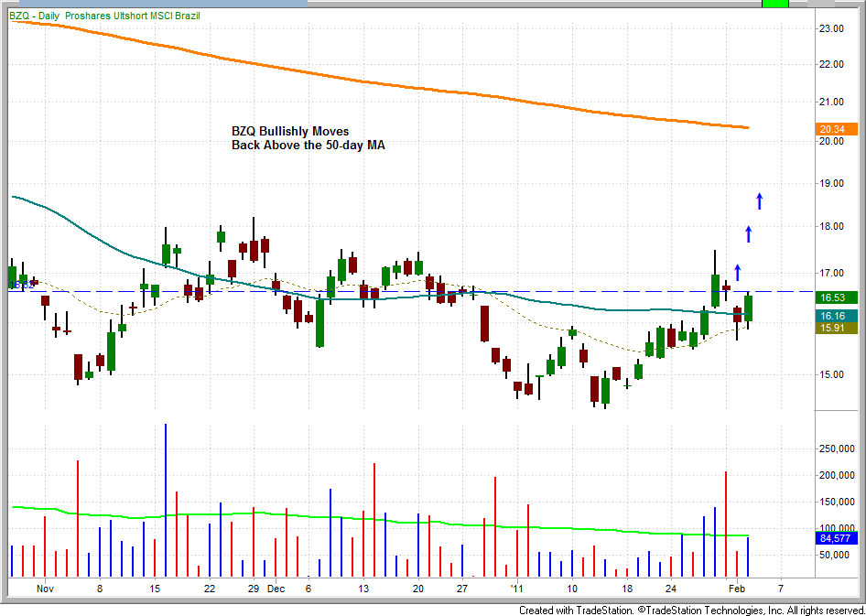Click the green 16.53 last price label
The width and height of the screenshot is (866, 616).
tap(836, 298)
